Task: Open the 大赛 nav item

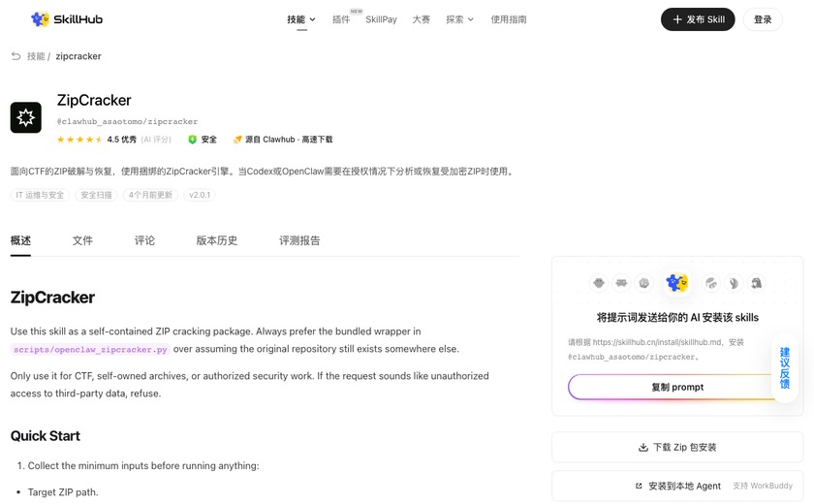Action: click(x=421, y=19)
